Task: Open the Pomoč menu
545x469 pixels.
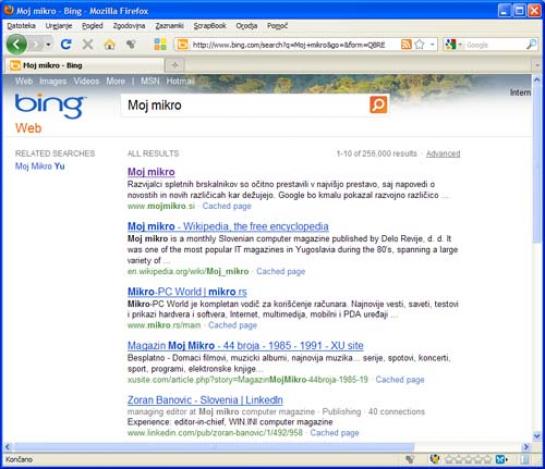Action: 277,26
